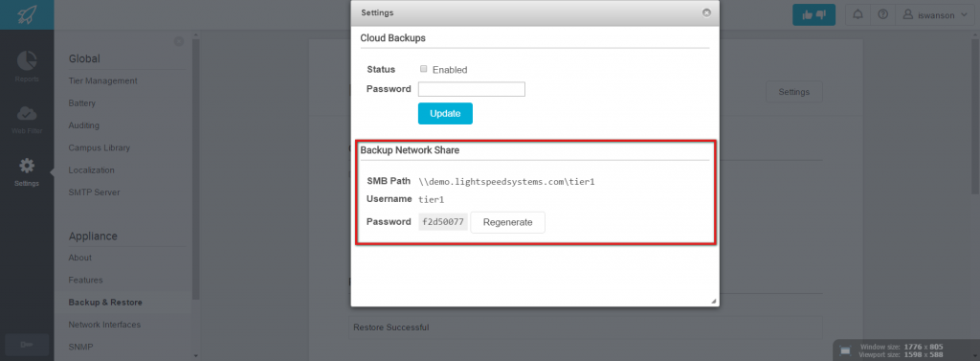
Task: Click the Cloud Backups heading
Action: click(392, 37)
